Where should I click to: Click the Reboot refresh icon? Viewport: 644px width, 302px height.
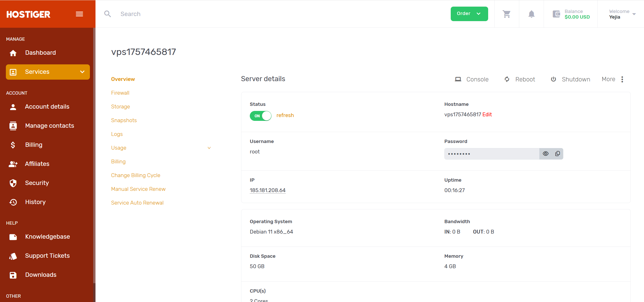[x=507, y=79]
